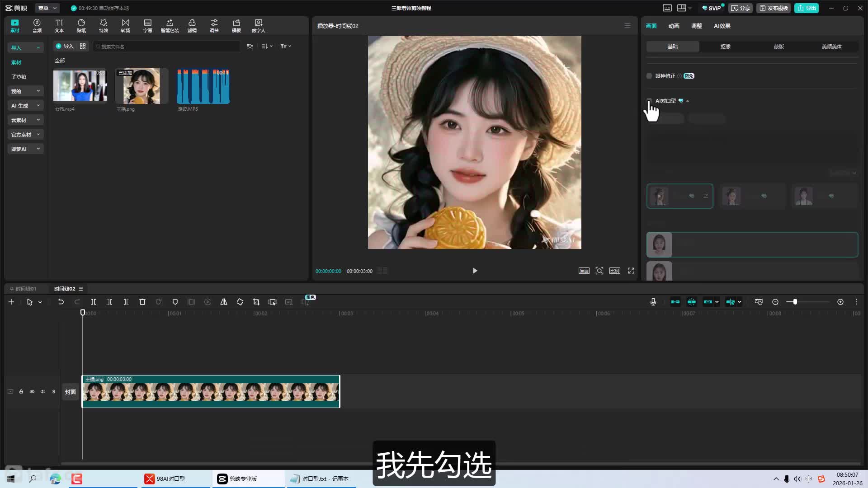The height and width of the screenshot is (488, 868).
Task: Click the microphone record voiceover icon
Action: pyautogui.click(x=653, y=302)
